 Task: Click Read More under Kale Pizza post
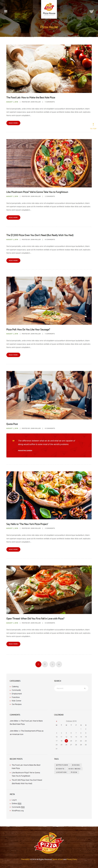[13, 123]
